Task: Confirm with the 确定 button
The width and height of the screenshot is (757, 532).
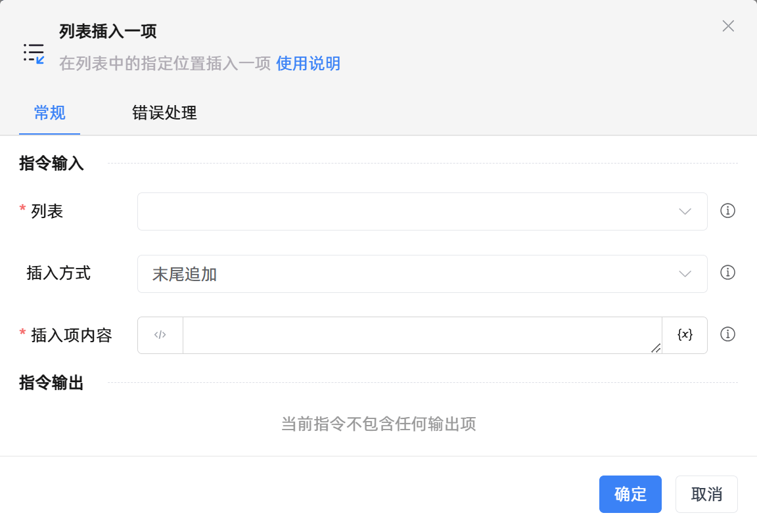Action: pyautogui.click(x=630, y=494)
